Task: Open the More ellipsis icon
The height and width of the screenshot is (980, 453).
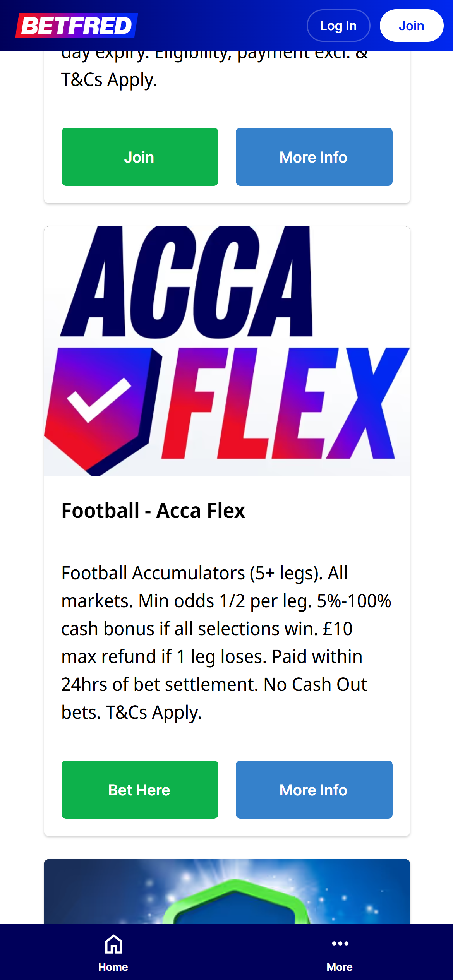Action: coord(340,943)
